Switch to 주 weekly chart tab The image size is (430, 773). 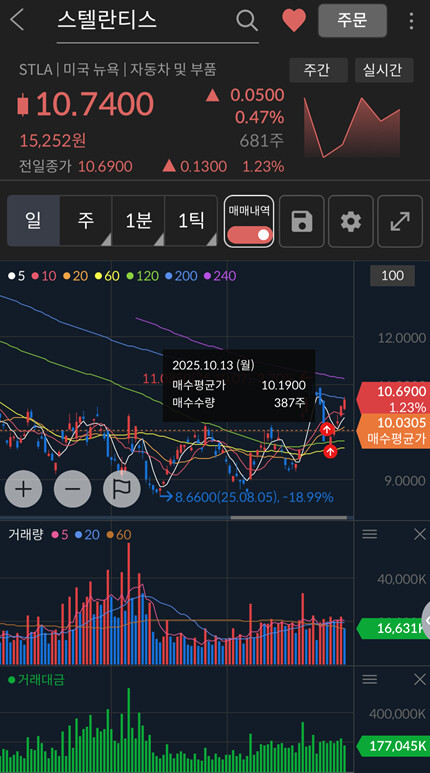(86, 220)
